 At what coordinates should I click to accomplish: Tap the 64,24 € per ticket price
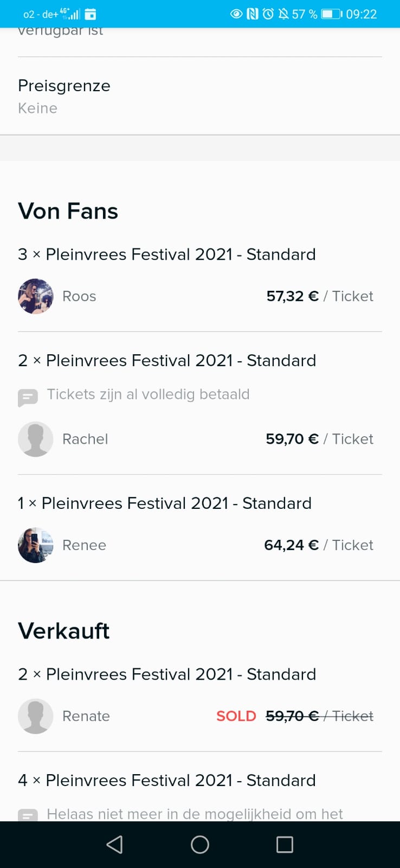(x=291, y=545)
